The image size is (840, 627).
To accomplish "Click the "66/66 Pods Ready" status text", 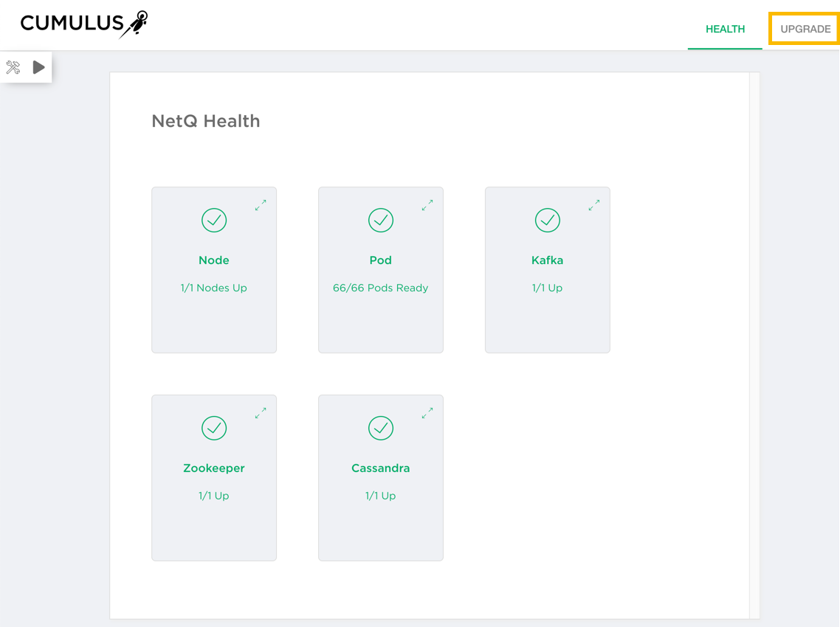I will (x=381, y=288).
